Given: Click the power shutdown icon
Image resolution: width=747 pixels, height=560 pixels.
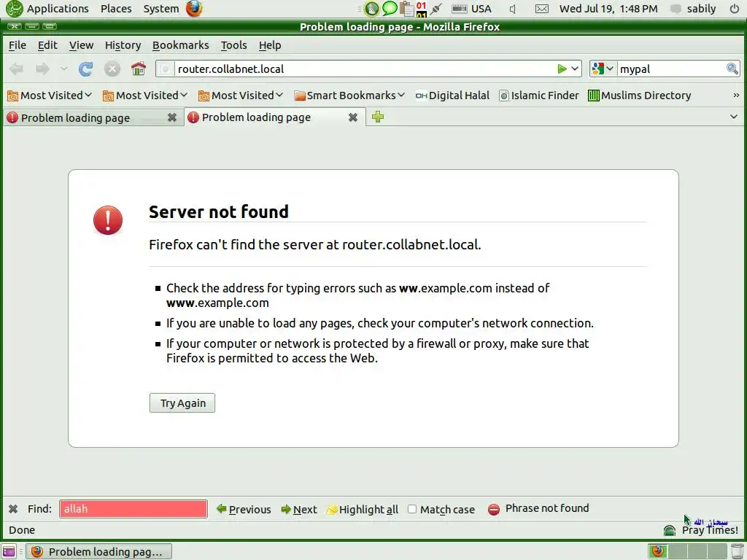Looking at the screenshot, I should (x=734, y=9).
